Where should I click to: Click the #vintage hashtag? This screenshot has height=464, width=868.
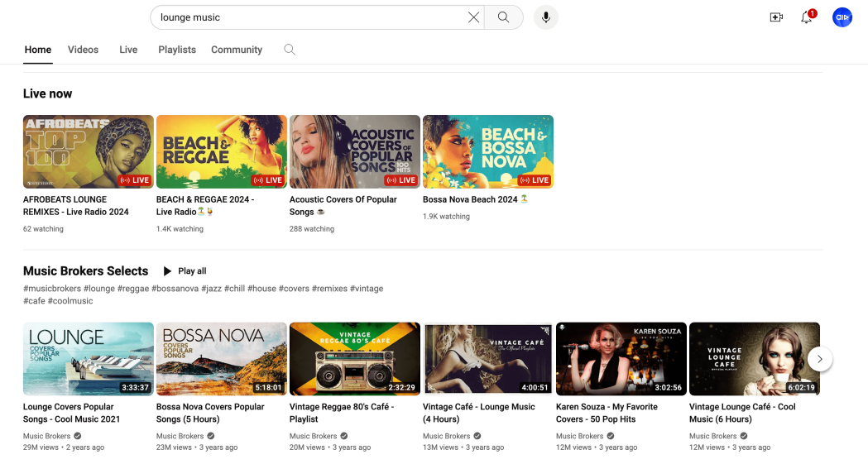pyautogui.click(x=367, y=289)
